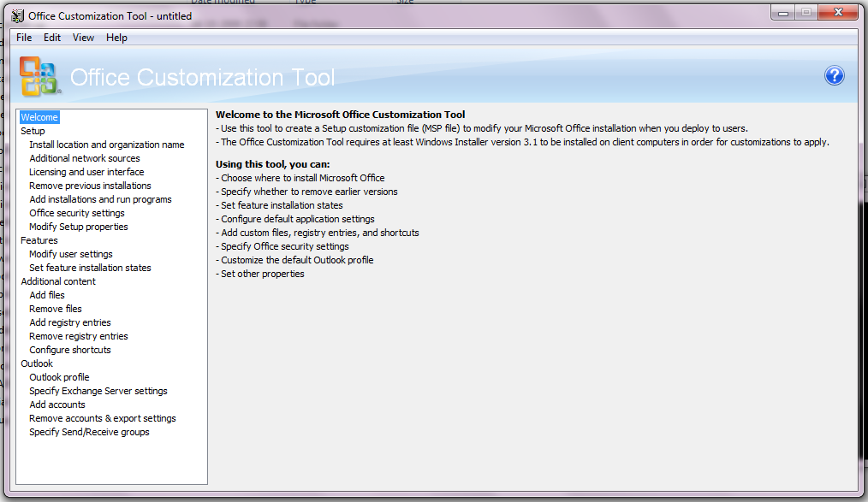Click 'Specify whether to remove earlier versions' line

click(306, 192)
